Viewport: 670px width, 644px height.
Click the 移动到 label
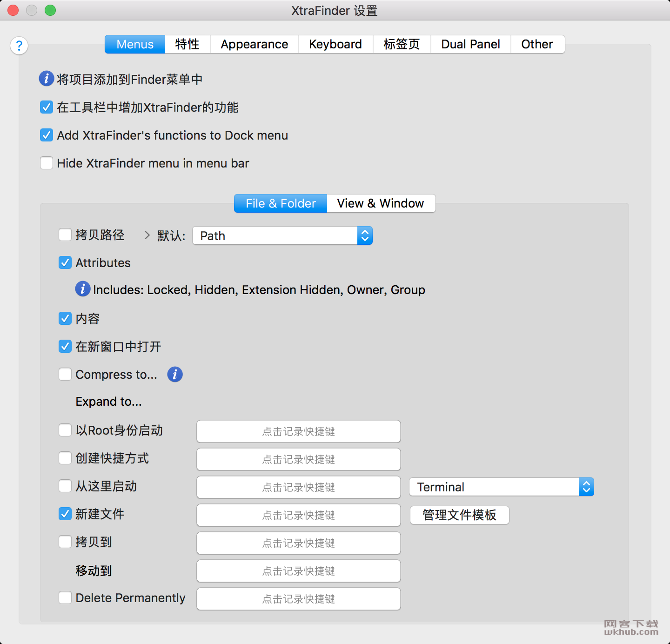point(94,570)
